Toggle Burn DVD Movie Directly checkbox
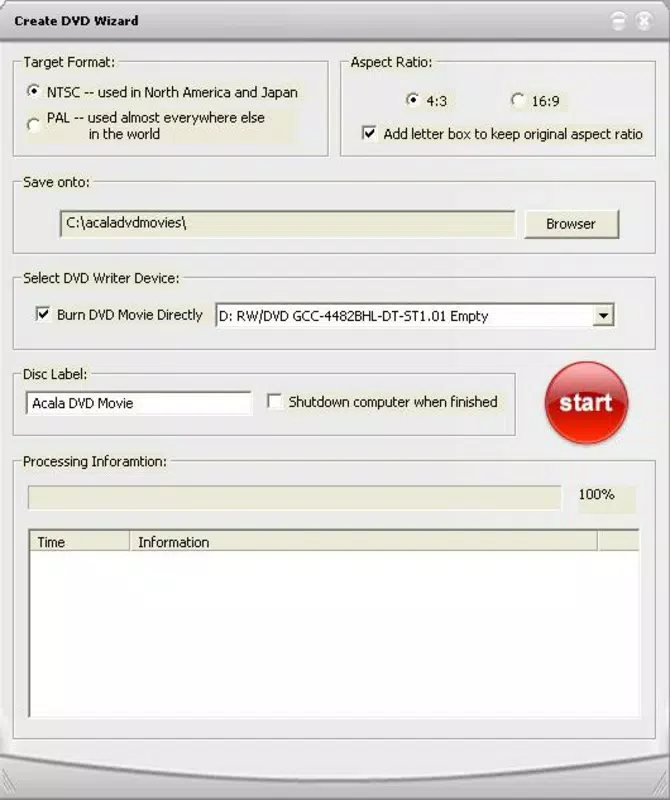The image size is (670, 800). [43, 314]
